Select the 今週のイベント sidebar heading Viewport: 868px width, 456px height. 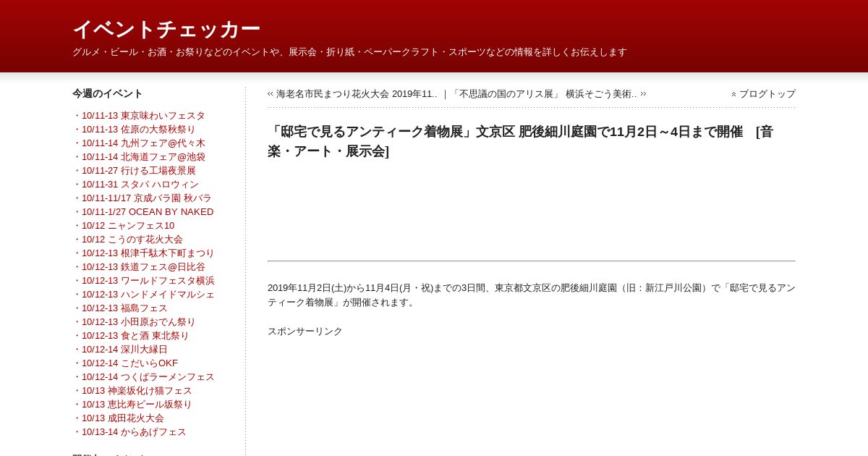pyautogui.click(x=108, y=93)
